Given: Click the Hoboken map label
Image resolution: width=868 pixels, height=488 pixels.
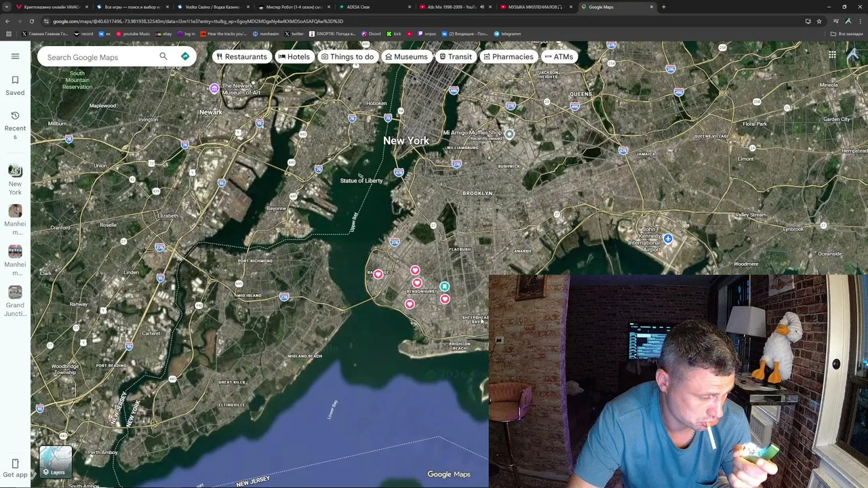Looking at the screenshot, I should click(376, 104).
